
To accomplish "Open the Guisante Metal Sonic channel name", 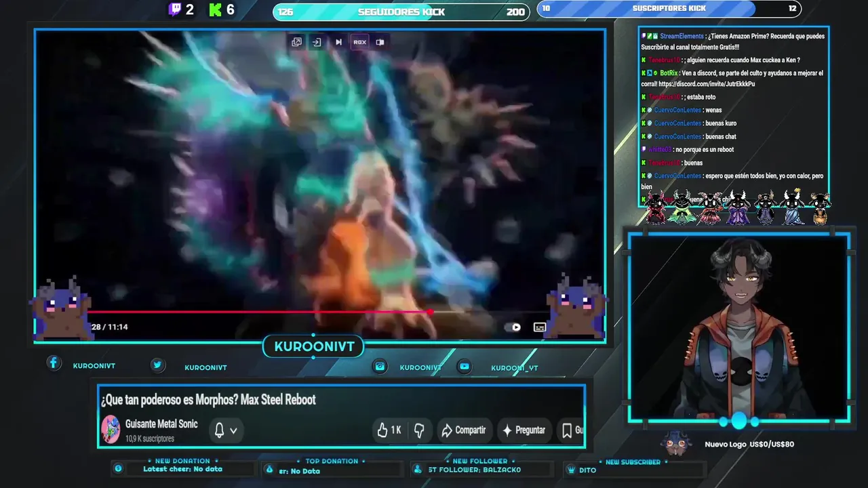I will click(161, 424).
